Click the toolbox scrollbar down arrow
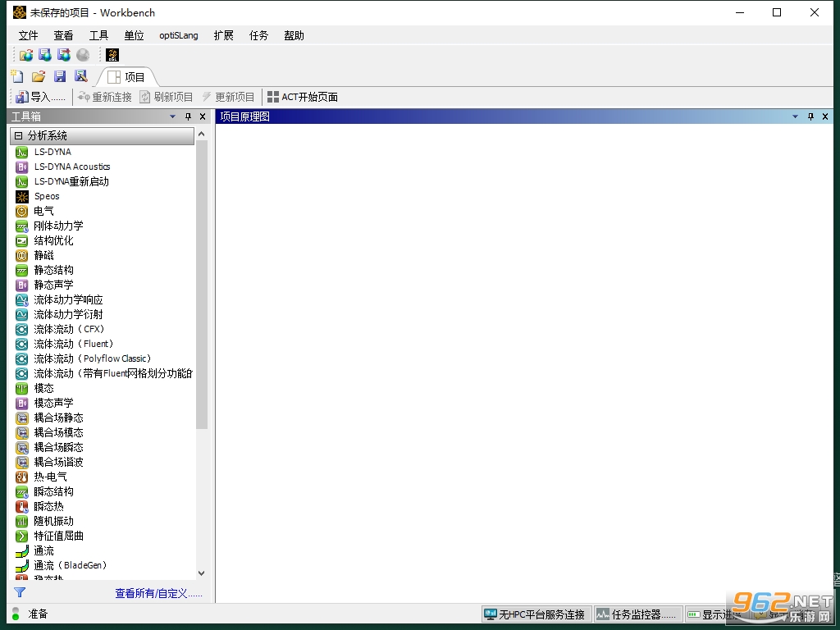Viewport: 840px width, 630px height. [x=202, y=573]
